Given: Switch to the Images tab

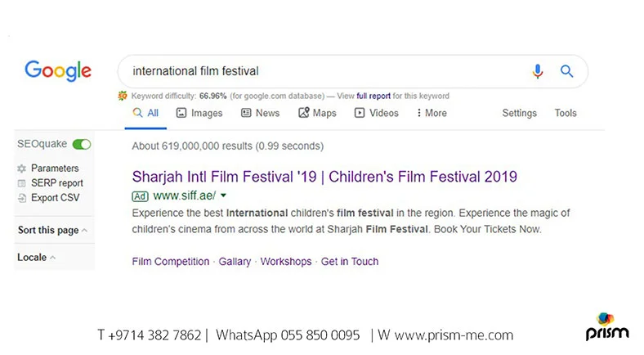Looking at the screenshot, I should (x=199, y=113).
